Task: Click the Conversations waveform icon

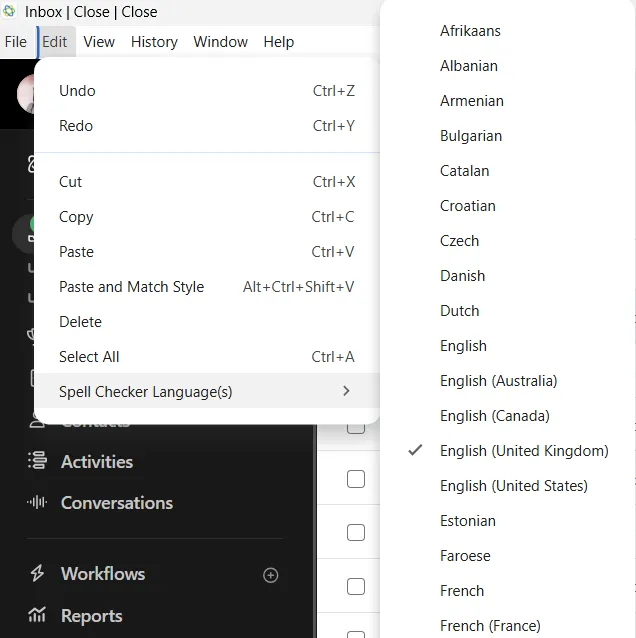Action: pyautogui.click(x=37, y=502)
